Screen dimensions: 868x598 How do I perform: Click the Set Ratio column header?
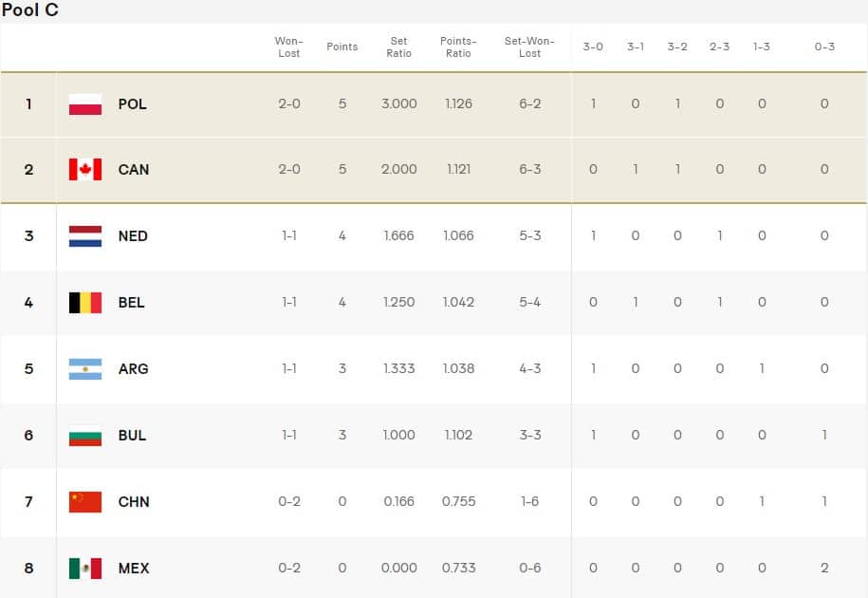(x=399, y=47)
